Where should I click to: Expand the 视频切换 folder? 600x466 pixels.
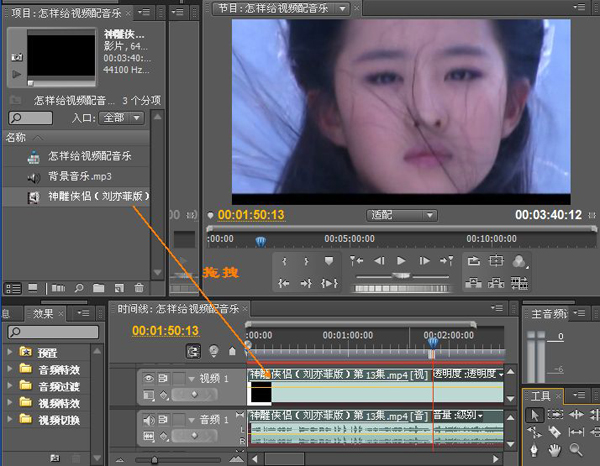(x=10, y=419)
